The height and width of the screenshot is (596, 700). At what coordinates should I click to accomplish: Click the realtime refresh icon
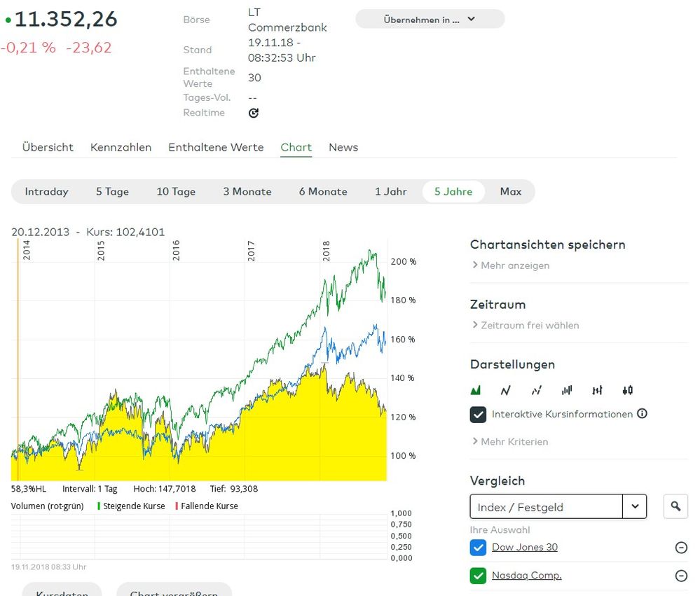pos(254,113)
